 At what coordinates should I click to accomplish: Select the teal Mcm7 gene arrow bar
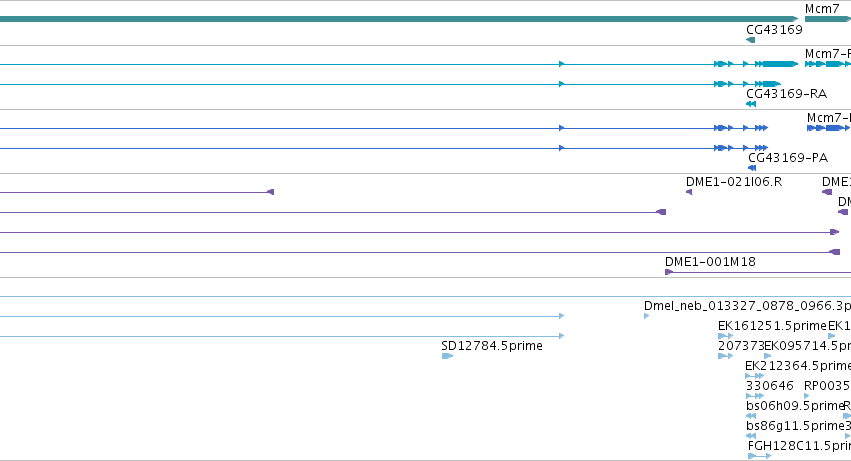tap(828, 20)
